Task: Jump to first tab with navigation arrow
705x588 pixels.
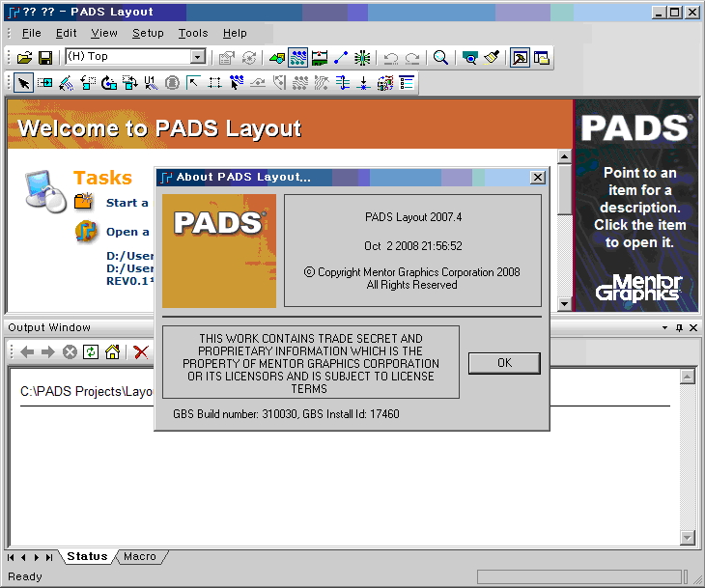Action: (x=11, y=557)
